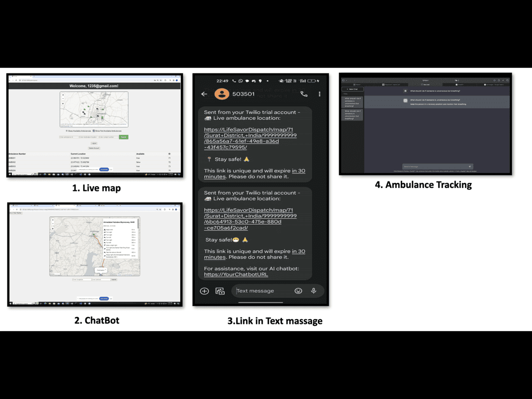Click the Enter ambulance id field

[69, 137]
